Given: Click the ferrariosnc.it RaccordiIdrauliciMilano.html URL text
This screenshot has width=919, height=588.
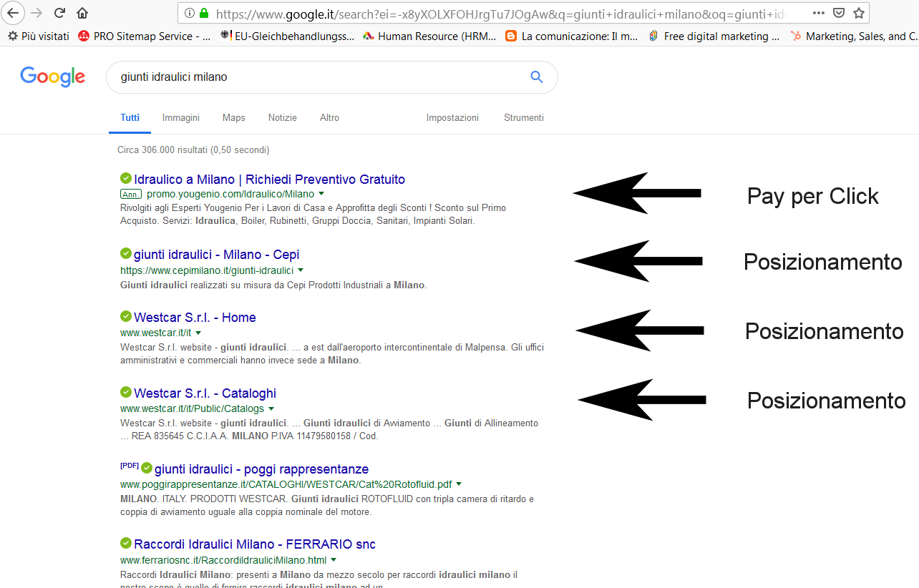Looking at the screenshot, I should coord(223,559).
